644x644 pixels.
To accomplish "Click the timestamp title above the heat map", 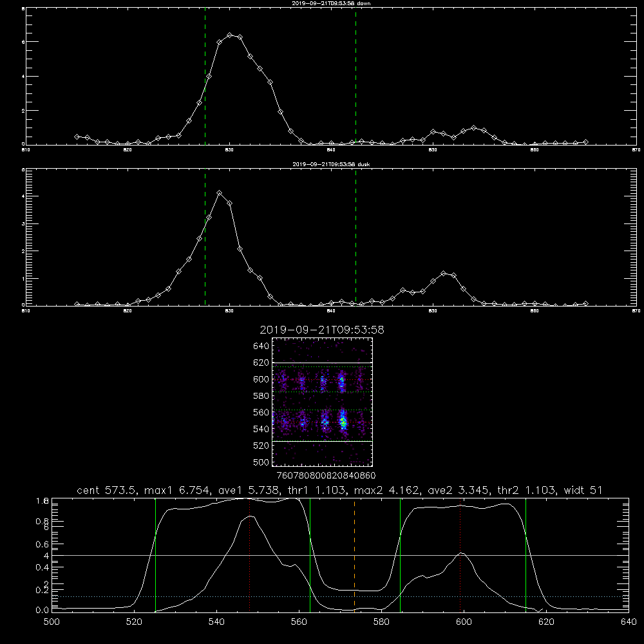I will 322,330.
